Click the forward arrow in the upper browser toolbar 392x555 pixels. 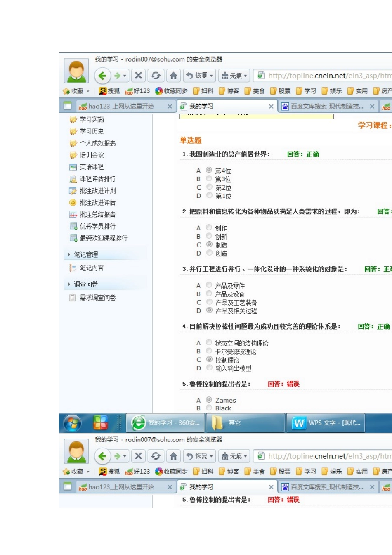[118, 76]
